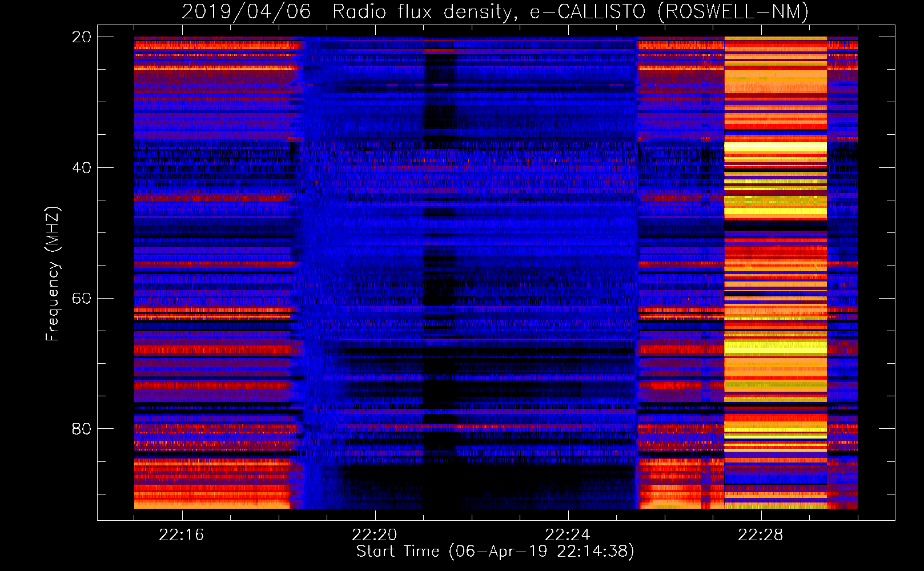Click the 22:16 time tick label
924x571 pixels.
click(182, 535)
